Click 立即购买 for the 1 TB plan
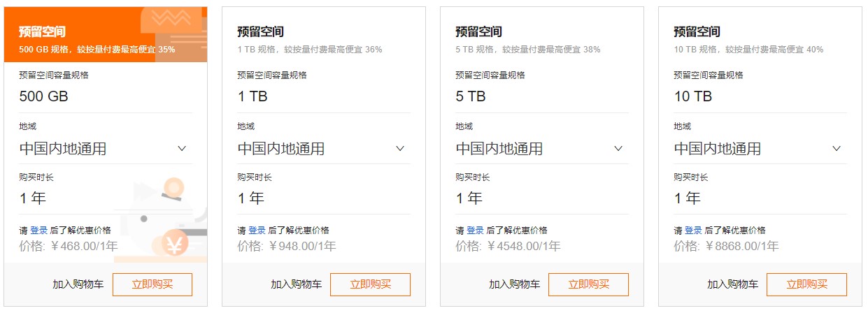Image resolution: width=868 pixels, height=313 pixels. tap(371, 284)
